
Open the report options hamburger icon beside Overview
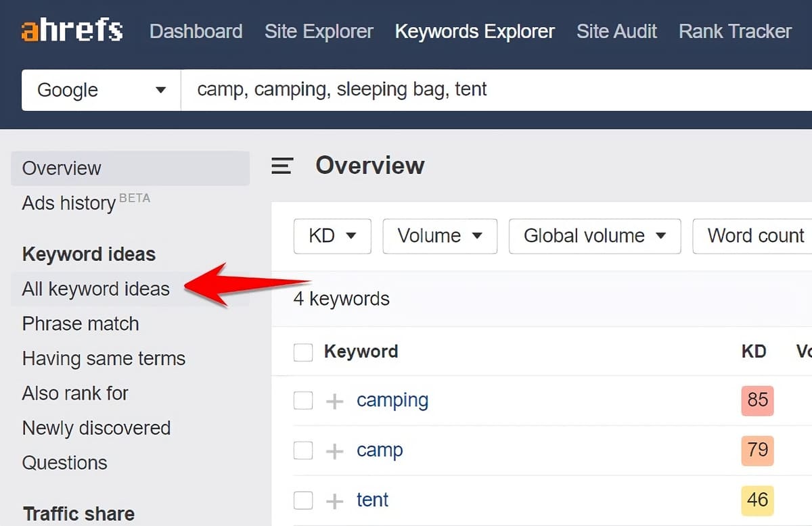pos(282,166)
